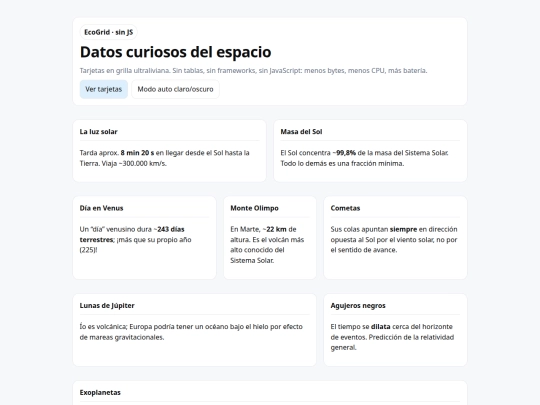Click the "Masa del Sol" card title
This screenshot has width=540, height=405.
coord(301,132)
